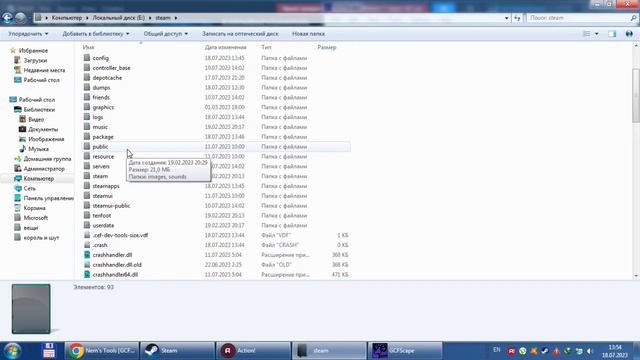Click the folder preview thumbnail in details pane
The width and height of the screenshot is (640, 360).
click(31, 309)
